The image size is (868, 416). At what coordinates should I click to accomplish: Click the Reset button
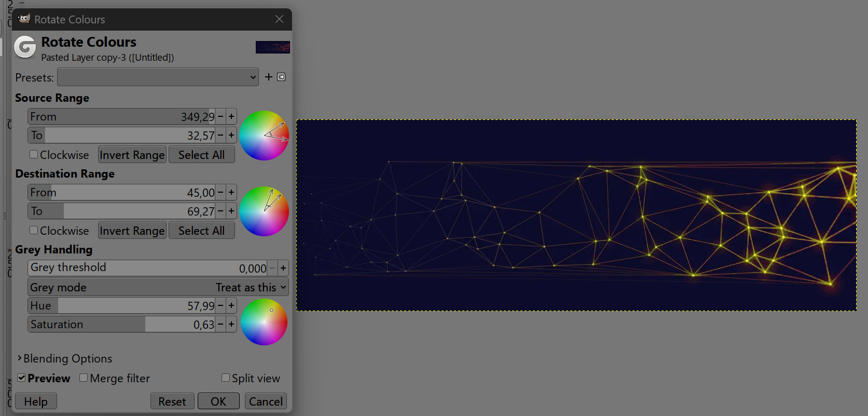tap(172, 401)
